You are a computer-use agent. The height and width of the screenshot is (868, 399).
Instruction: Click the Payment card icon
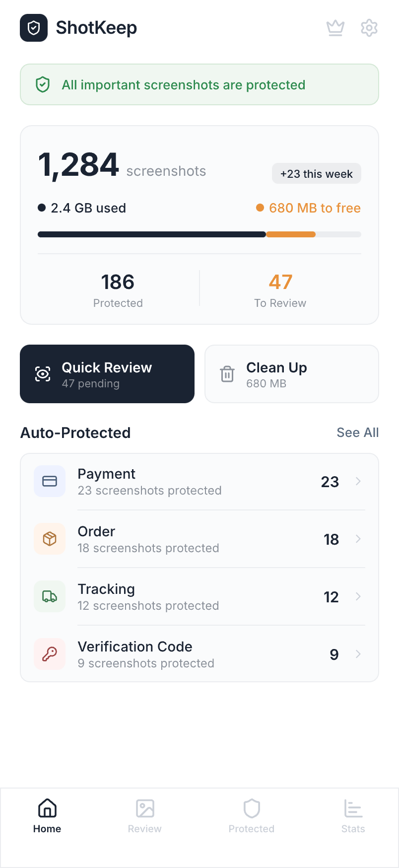(50, 481)
